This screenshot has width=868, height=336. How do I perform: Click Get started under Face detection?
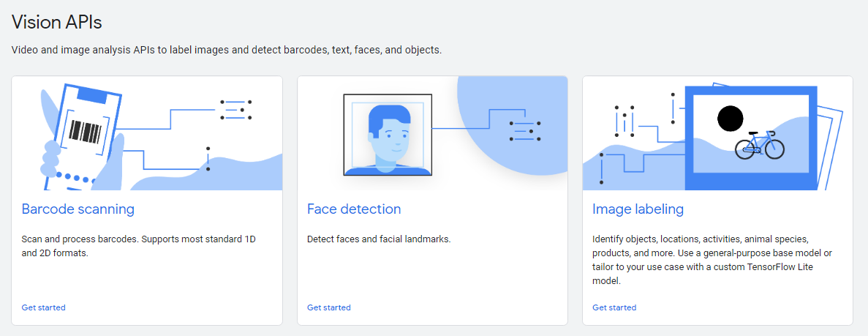point(329,307)
